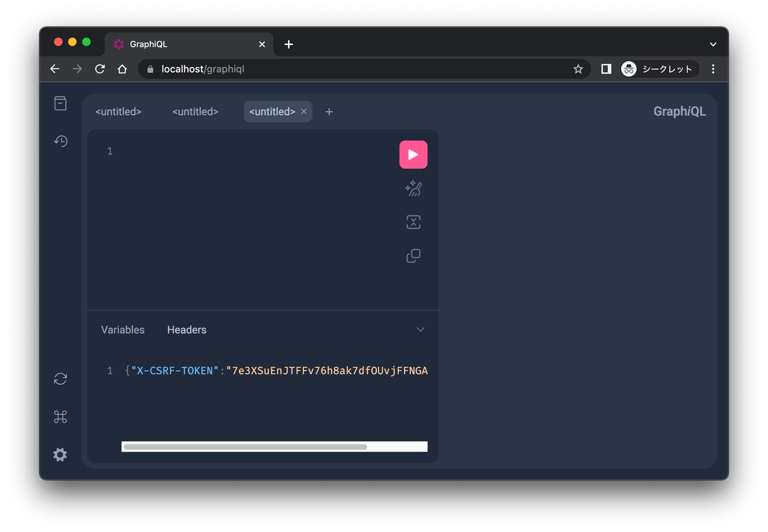This screenshot has height=532, width=768.
Task: Close the GraphiQL browser tab
Action: 262,44
